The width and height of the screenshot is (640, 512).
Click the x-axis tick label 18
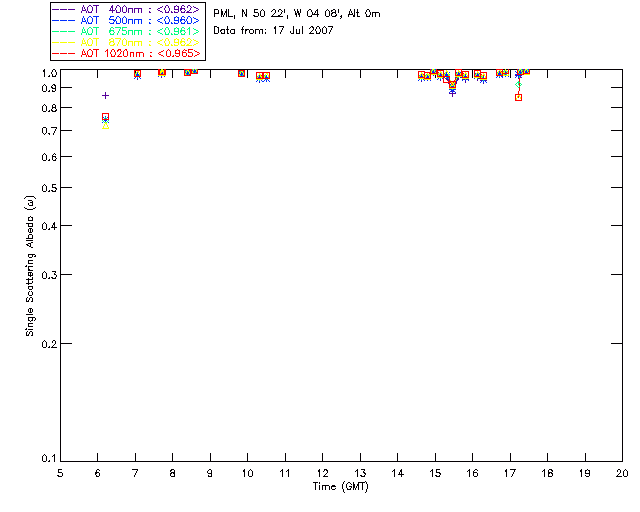(547, 473)
